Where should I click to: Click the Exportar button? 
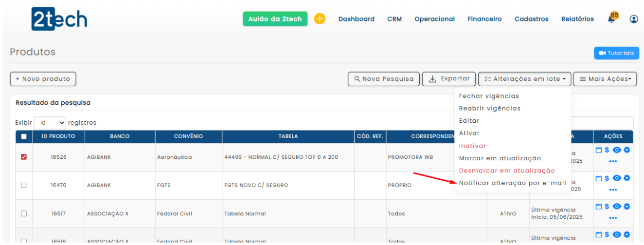pyautogui.click(x=449, y=79)
